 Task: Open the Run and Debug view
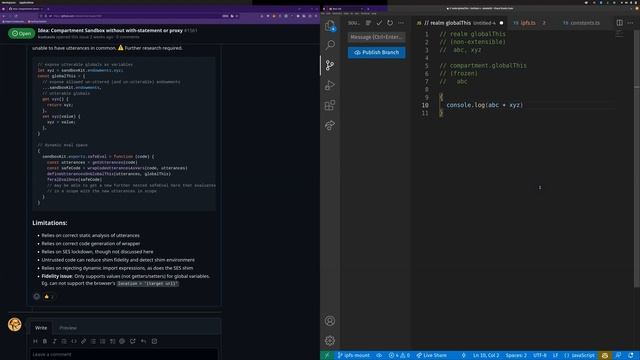click(330, 85)
